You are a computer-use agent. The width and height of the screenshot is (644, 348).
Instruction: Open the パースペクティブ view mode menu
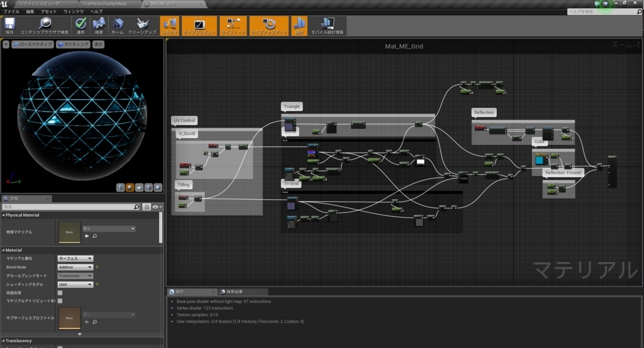(x=33, y=45)
